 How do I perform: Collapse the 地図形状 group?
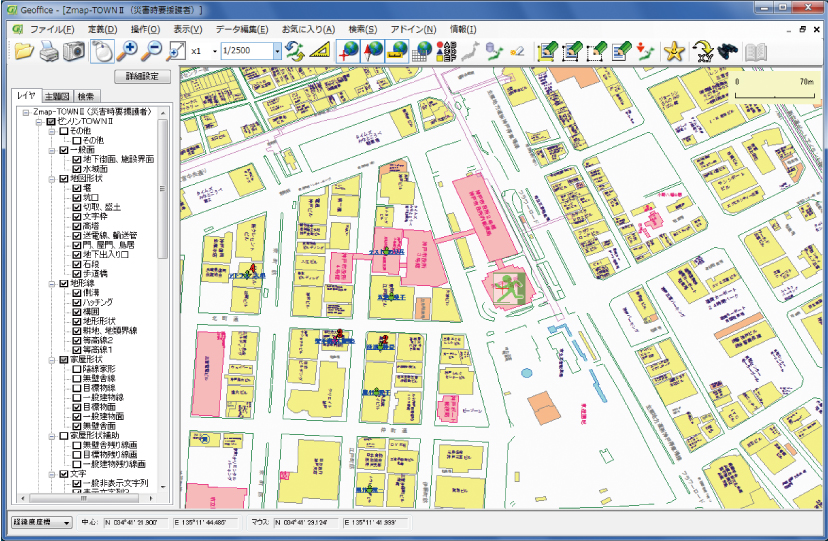tap(52, 178)
